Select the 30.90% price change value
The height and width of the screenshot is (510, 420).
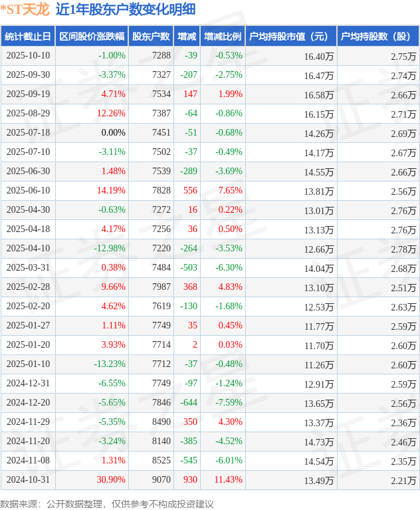coord(111,480)
